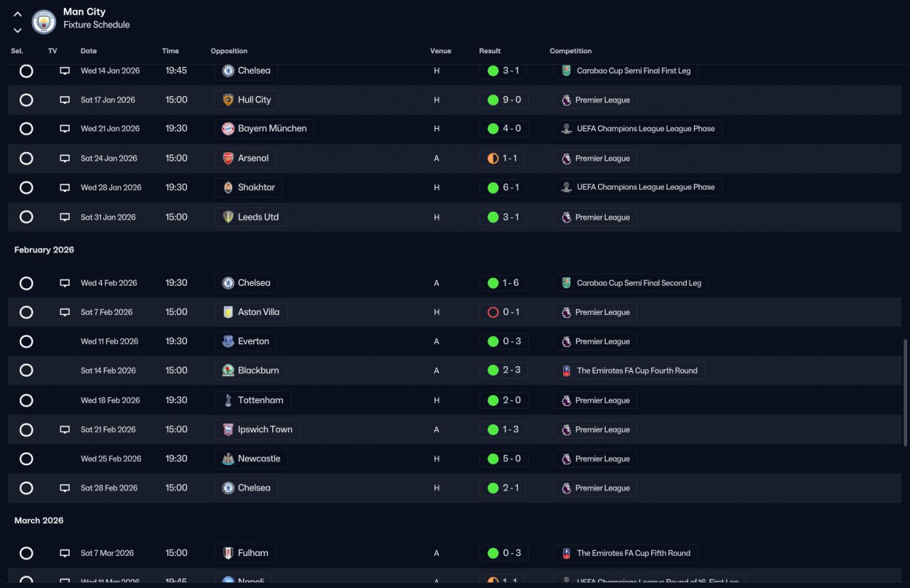
Task: Sort fixtures by the Competition column header
Action: click(570, 51)
